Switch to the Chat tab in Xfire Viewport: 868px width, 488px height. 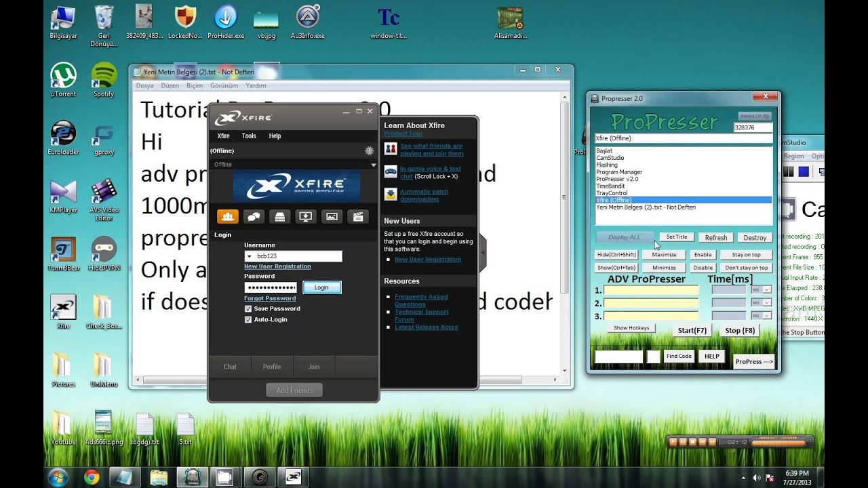(x=231, y=367)
